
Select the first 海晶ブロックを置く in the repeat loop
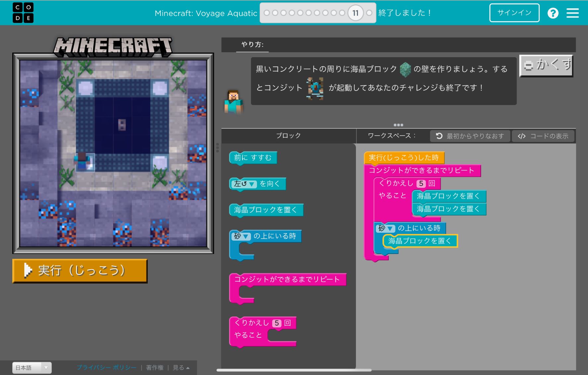pyautogui.click(x=449, y=196)
